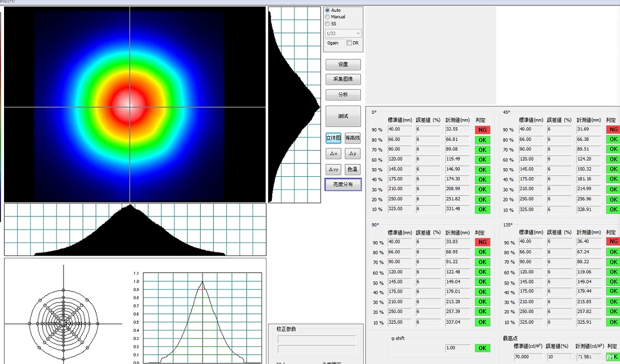Click the 分析 analyze button
The image size is (620, 364).
343,95
